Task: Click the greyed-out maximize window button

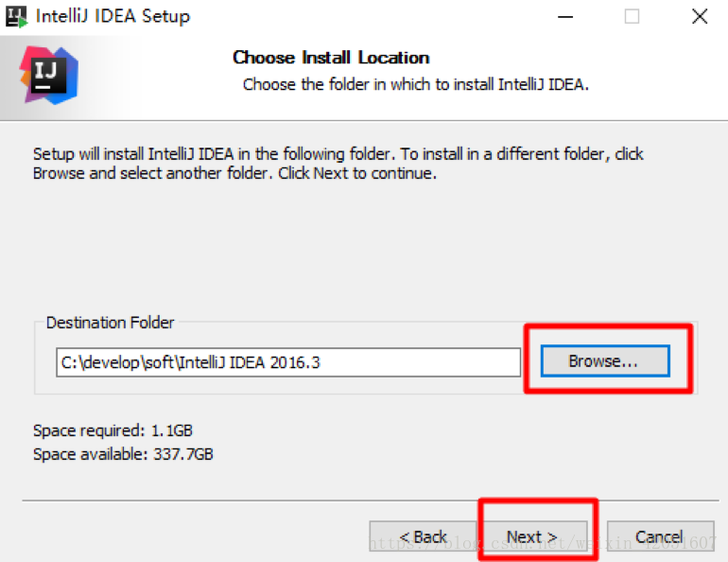Action: click(x=632, y=16)
